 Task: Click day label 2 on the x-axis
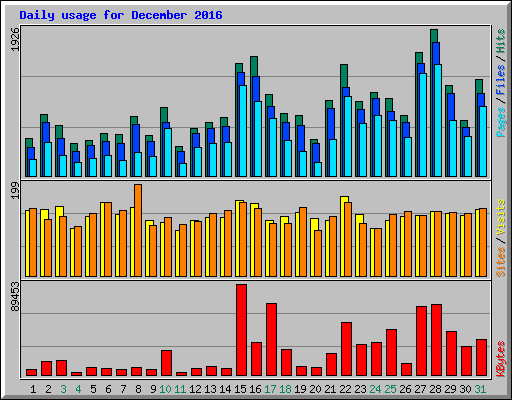pos(48,389)
